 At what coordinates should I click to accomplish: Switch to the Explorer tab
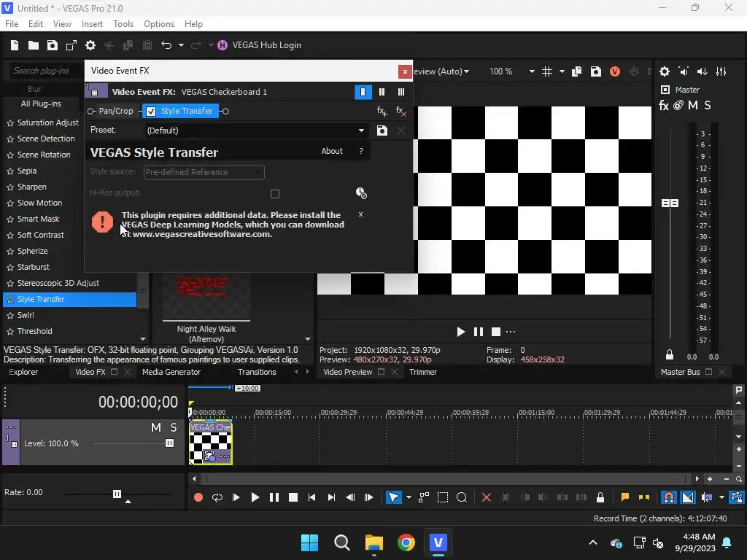pos(23,372)
